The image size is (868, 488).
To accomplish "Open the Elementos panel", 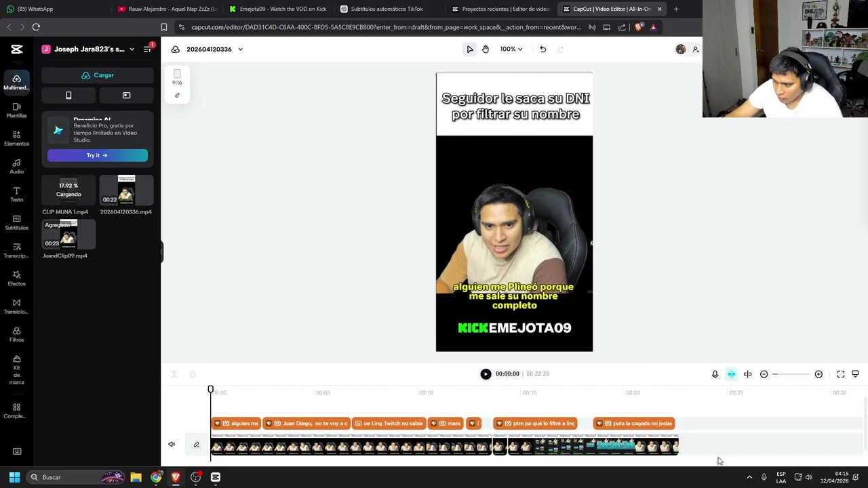I will (16, 138).
